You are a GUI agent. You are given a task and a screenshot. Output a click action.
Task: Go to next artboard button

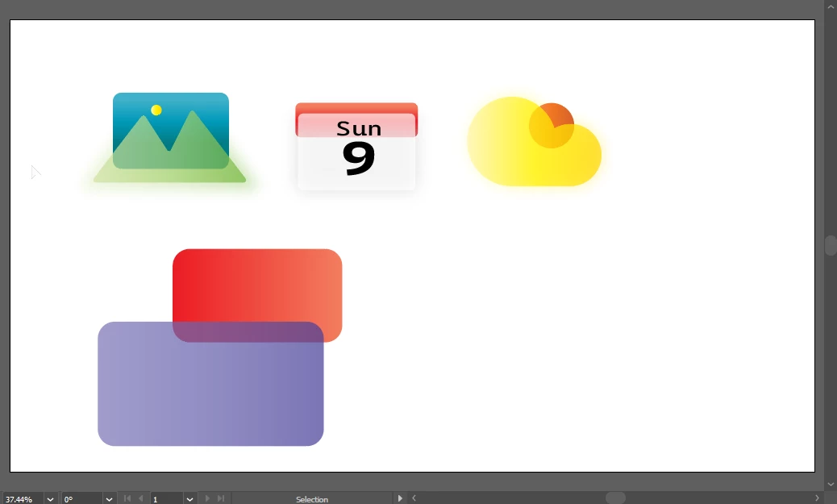207,499
